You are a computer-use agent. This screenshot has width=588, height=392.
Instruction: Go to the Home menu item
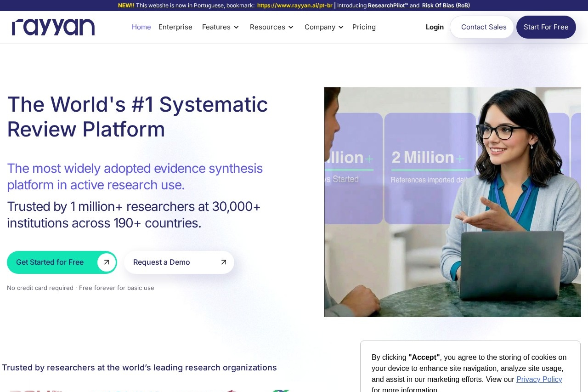pos(141,27)
